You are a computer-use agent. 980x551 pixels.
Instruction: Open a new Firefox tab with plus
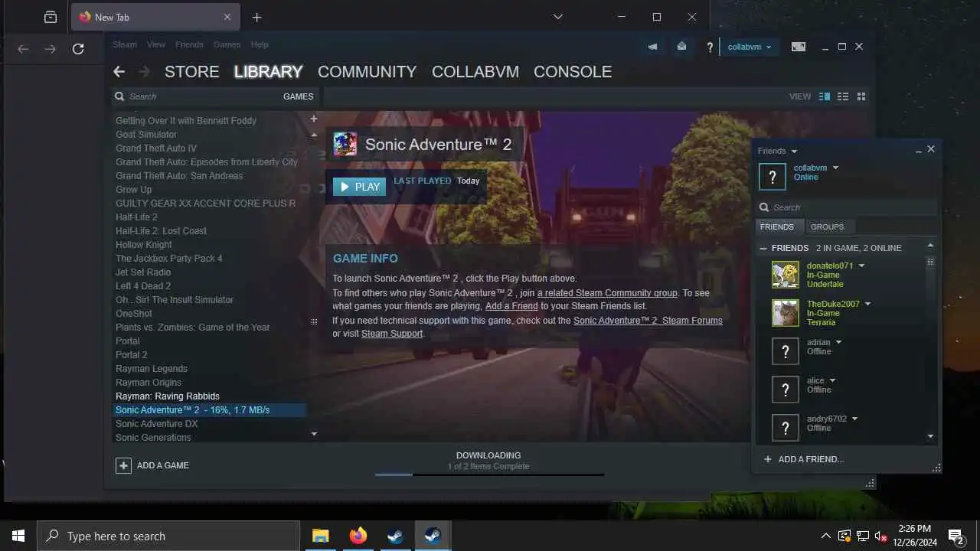(x=256, y=17)
